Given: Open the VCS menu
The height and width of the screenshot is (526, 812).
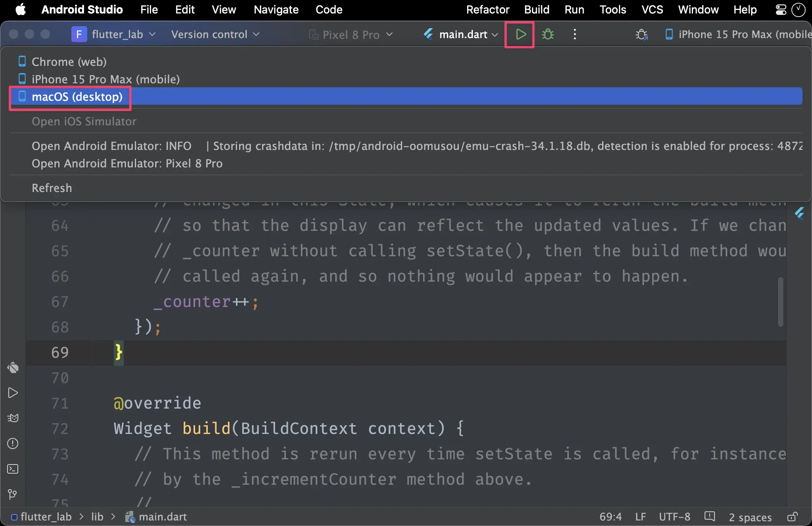Looking at the screenshot, I should click(x=652, y=10).
